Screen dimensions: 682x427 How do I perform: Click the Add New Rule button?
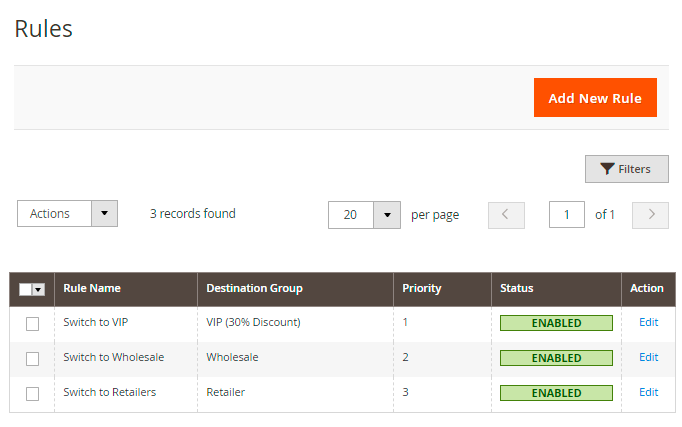pos(595,98)
